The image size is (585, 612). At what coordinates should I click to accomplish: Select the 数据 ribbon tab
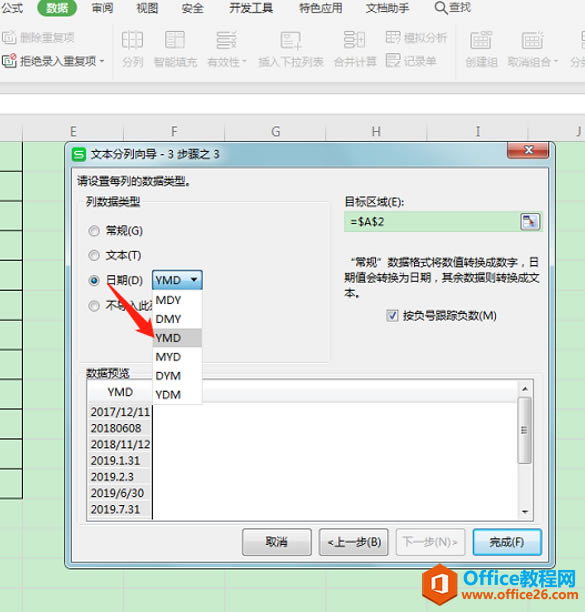tap(57, 8)
